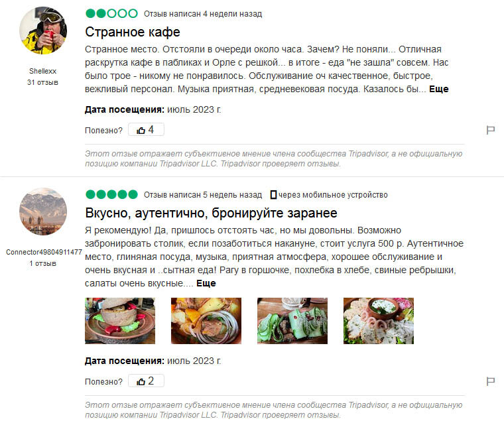Expand 'Еще' after 'салаты очень вкусные'
This screenshot has height=427, width=504.
click(206, 283)
